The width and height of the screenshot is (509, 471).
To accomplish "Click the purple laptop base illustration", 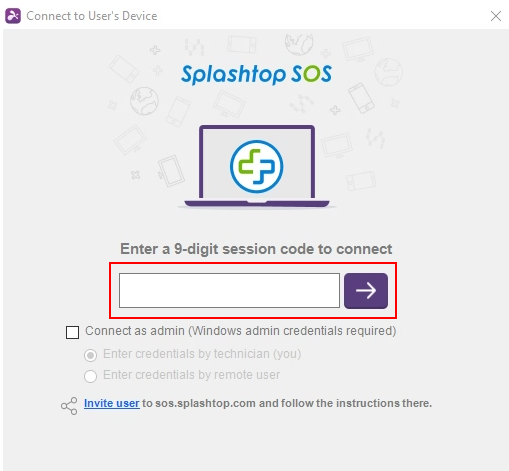I will tap(257, 203).
